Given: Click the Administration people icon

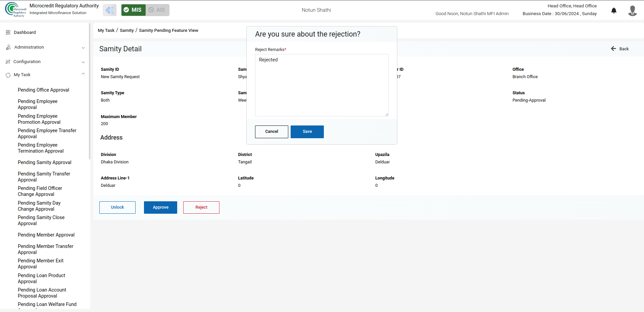Looking at the screenshot, I should 8,47.
